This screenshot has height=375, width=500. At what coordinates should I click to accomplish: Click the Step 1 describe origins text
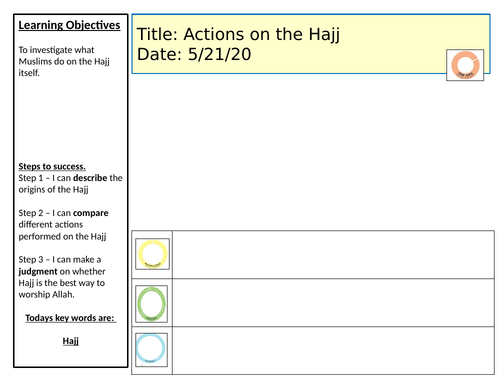pos(70,184)
